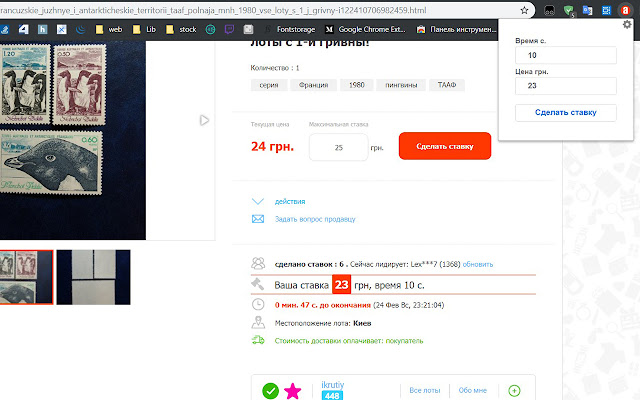Click the 'ТААФ' tag
The height and width of the screenshot is (400, 640).
(x=447, y=85)
